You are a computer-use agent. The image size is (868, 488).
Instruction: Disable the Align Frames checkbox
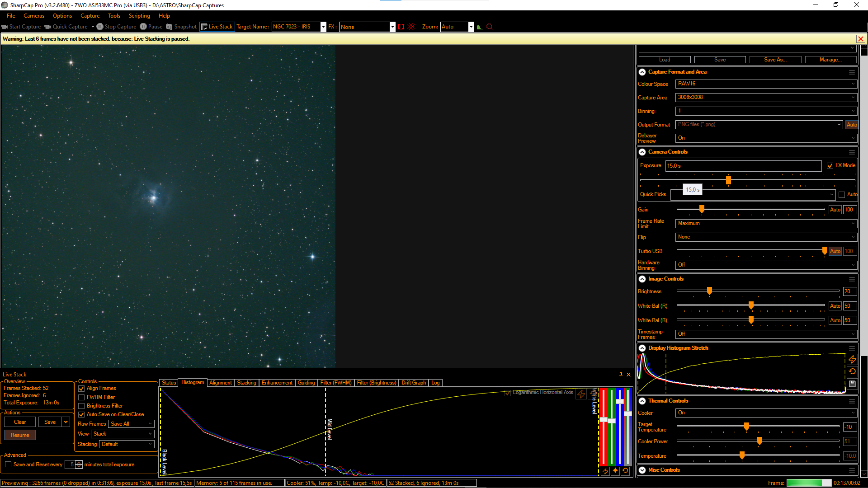click(x=82, y=389)
